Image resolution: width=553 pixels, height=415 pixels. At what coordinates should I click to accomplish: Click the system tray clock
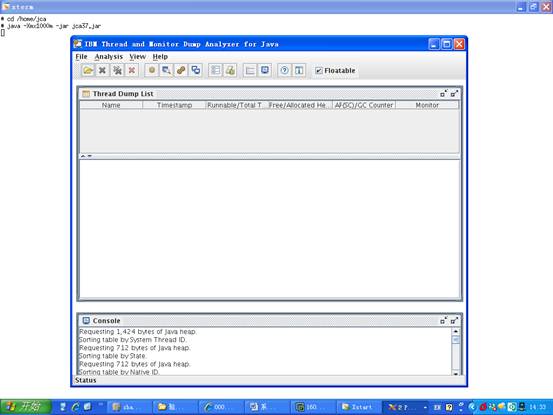537,407
